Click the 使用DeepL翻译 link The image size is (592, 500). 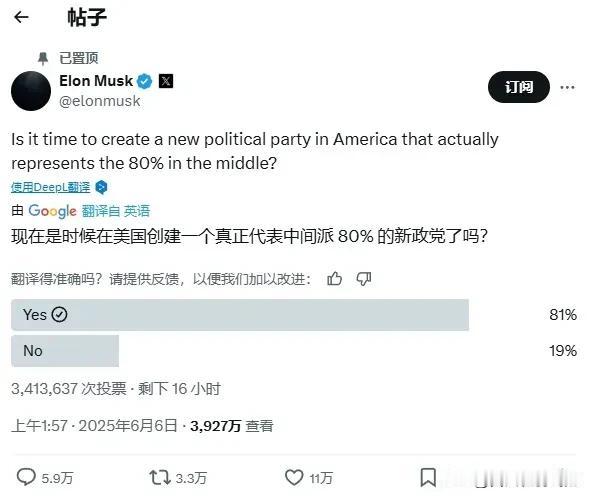tap(51, 187)
